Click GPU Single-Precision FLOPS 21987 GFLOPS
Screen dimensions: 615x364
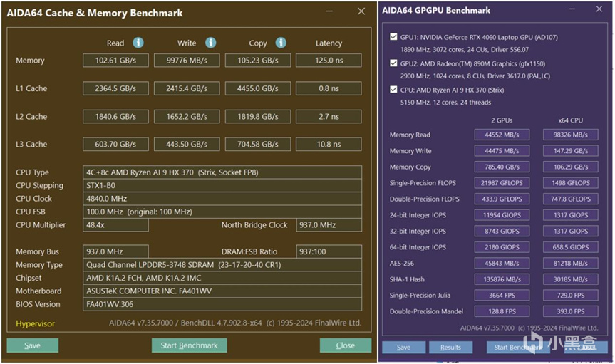[502, 183]
